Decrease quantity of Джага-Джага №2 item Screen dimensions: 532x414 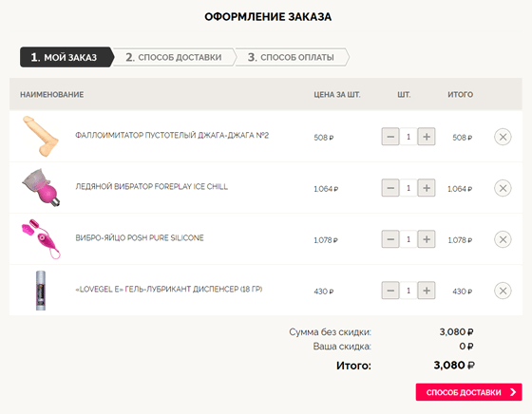(x=390, y=137)
